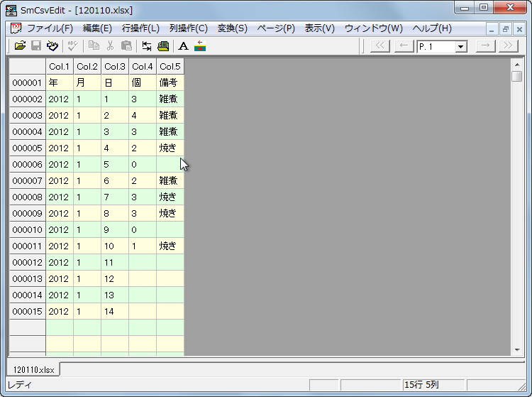Select column header Col.3
The image size is (532, 397).
pos(115,66)
